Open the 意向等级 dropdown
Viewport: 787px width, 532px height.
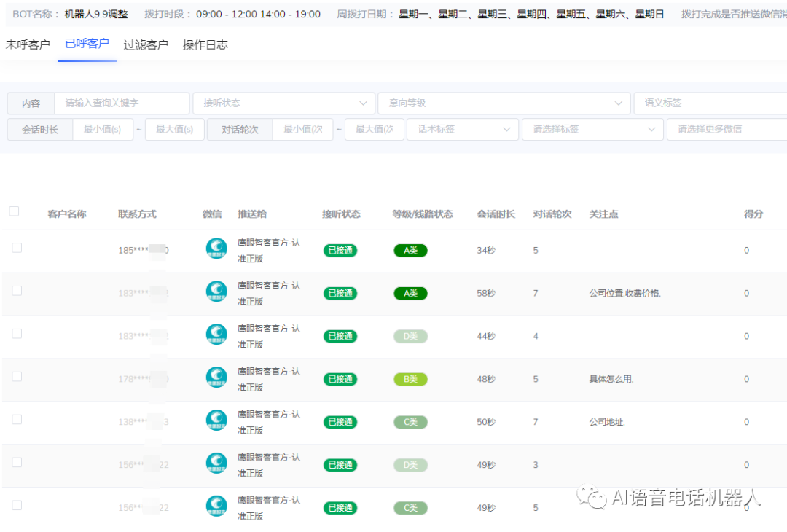(504, 103)
